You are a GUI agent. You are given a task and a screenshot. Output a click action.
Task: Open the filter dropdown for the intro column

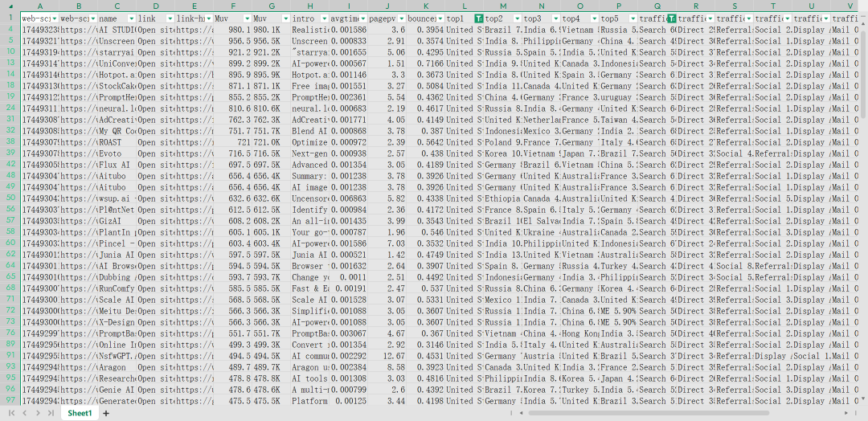[325, 18]
